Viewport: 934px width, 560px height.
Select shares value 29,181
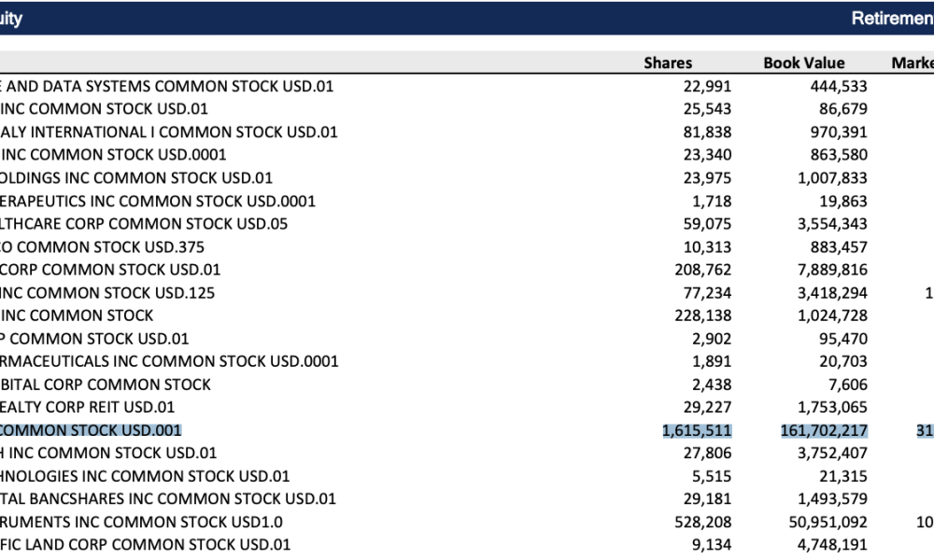click(x=707, y=498)
